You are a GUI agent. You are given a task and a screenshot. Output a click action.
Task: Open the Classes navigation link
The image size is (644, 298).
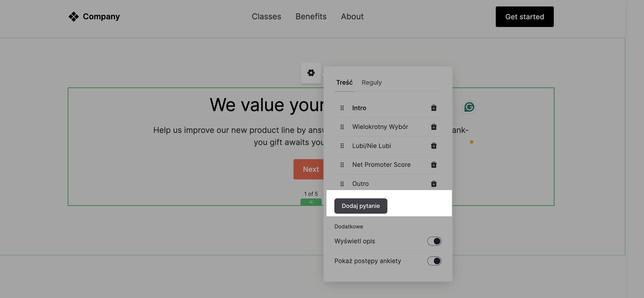point(266,17)
